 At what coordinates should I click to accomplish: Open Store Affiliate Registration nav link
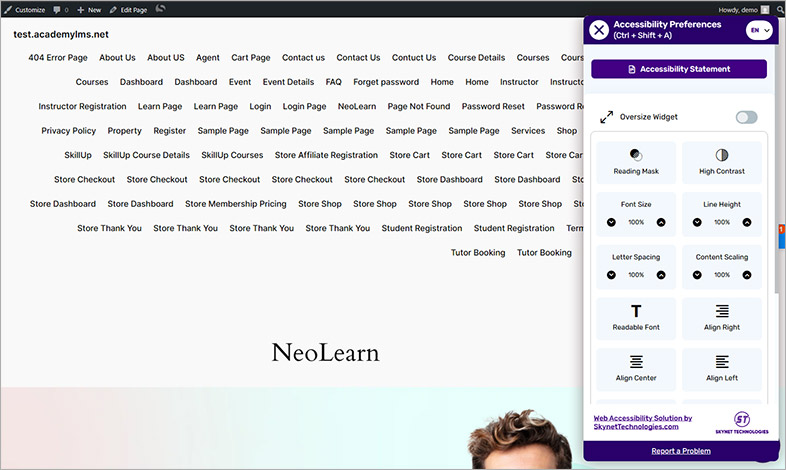tap(326, 155)
